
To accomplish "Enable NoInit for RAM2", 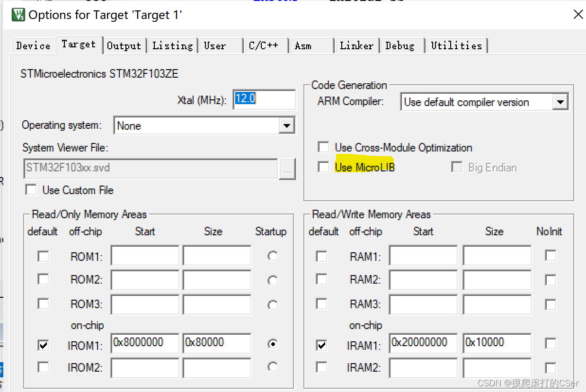I will 550,280.
